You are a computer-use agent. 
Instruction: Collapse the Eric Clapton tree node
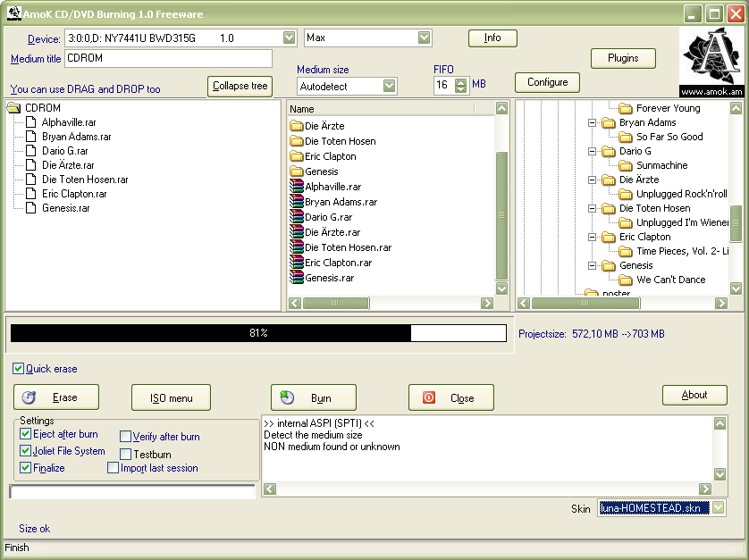(x=592, y=237)
